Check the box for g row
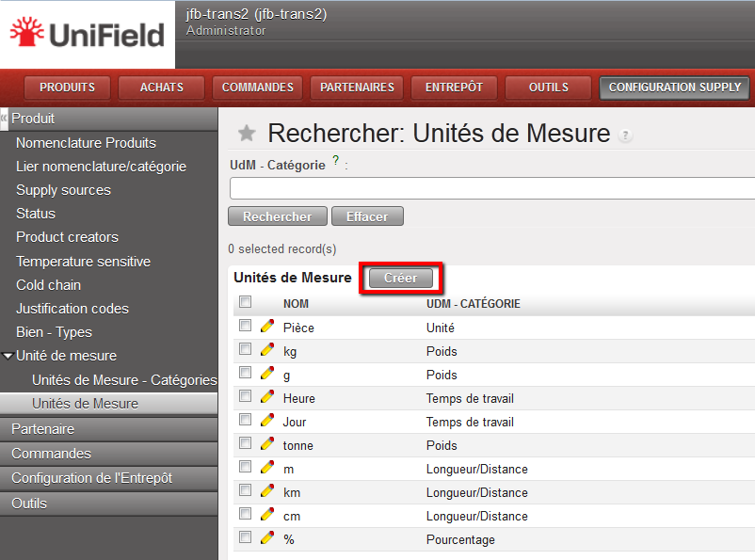The height and width of the screenshot is (560, 755). (x=246, y=373)
